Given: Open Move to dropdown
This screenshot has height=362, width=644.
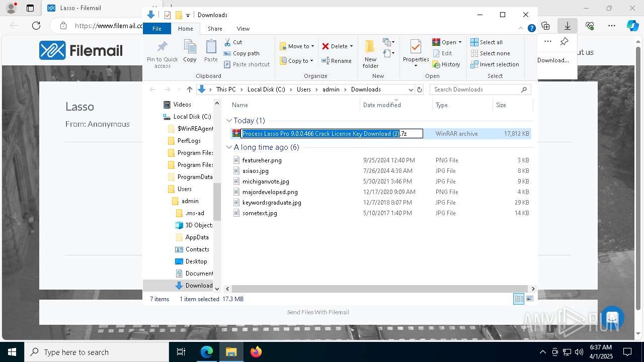Looking at the screenshot, I should pyautogui.click(x=297, y=46).
